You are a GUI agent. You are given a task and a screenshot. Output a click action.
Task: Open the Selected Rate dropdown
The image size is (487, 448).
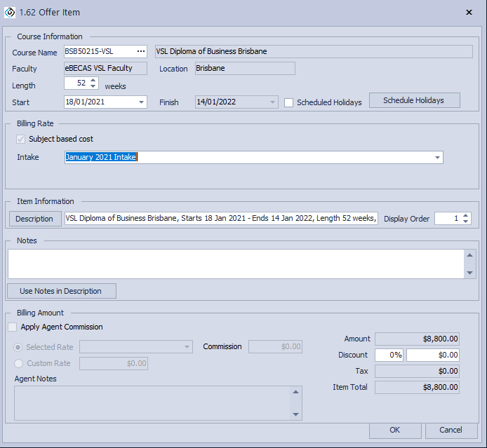[x=187, y=347]
